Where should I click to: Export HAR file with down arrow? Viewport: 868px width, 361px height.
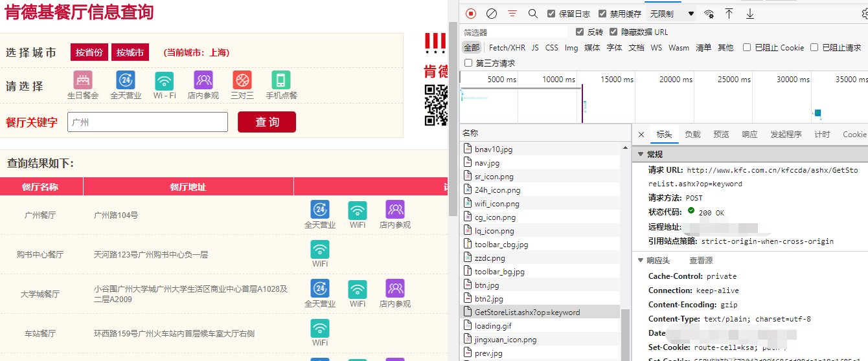pos(750,14)
